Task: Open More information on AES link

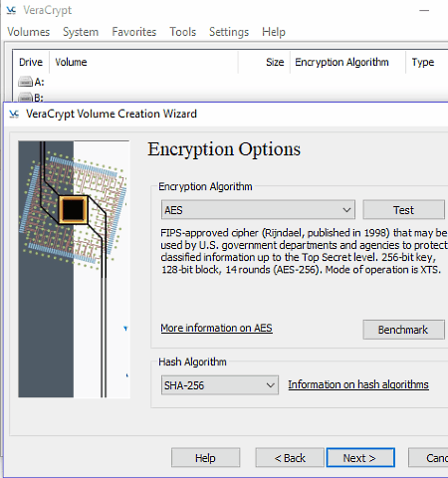Action: [216, 328]
